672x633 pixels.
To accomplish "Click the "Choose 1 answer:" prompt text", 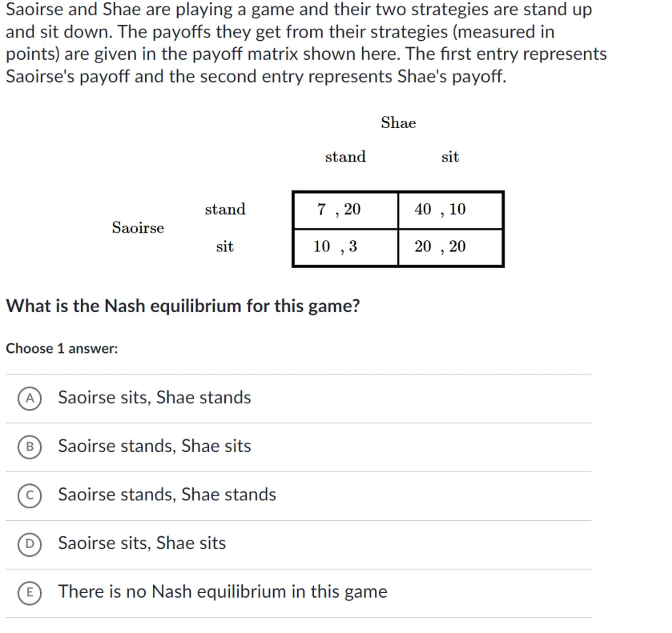I will (62, 349).
